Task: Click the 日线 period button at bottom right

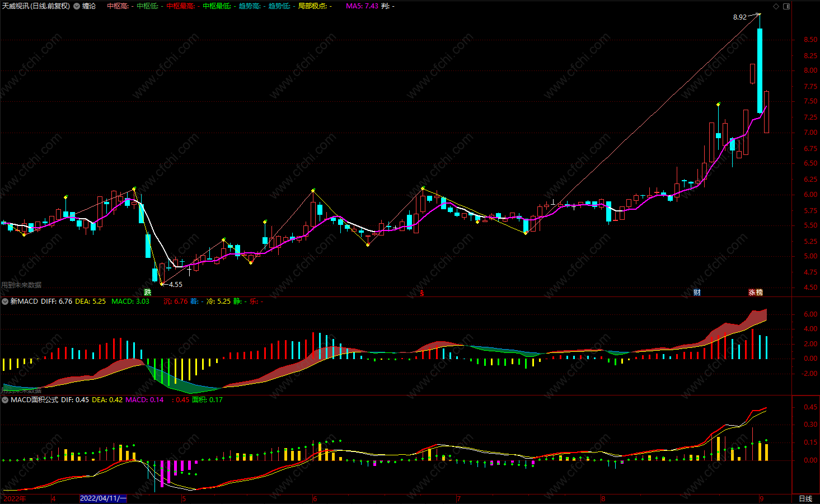Action: tap(805, 498)
